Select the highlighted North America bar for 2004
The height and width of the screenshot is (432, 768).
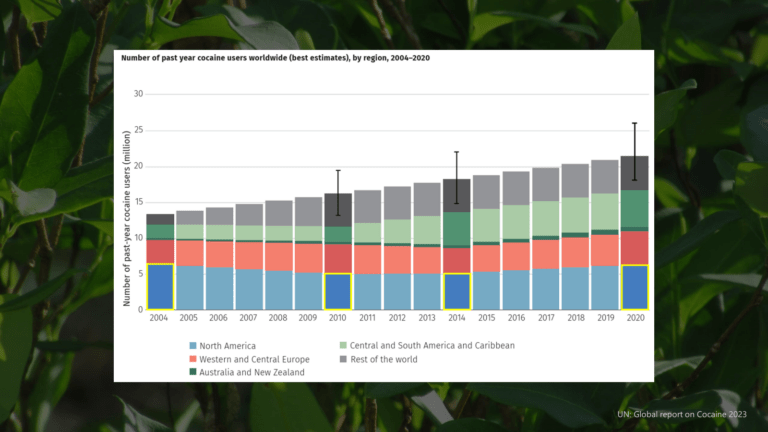(160, 287)
